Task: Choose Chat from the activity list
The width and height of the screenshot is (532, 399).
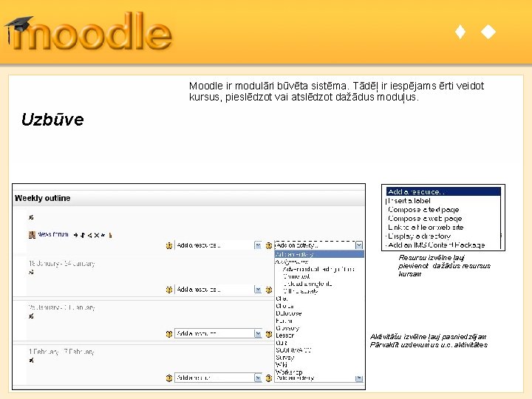Action: 282,299
